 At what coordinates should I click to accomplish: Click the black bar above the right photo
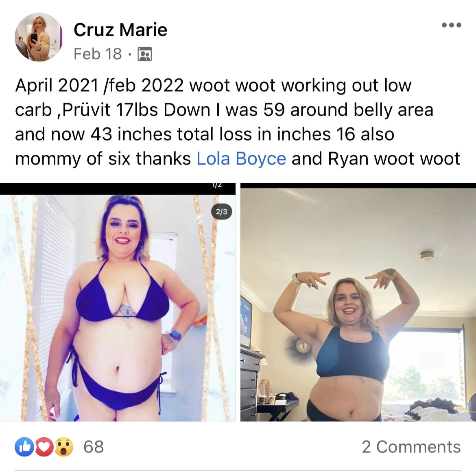[x=358, y=185]
